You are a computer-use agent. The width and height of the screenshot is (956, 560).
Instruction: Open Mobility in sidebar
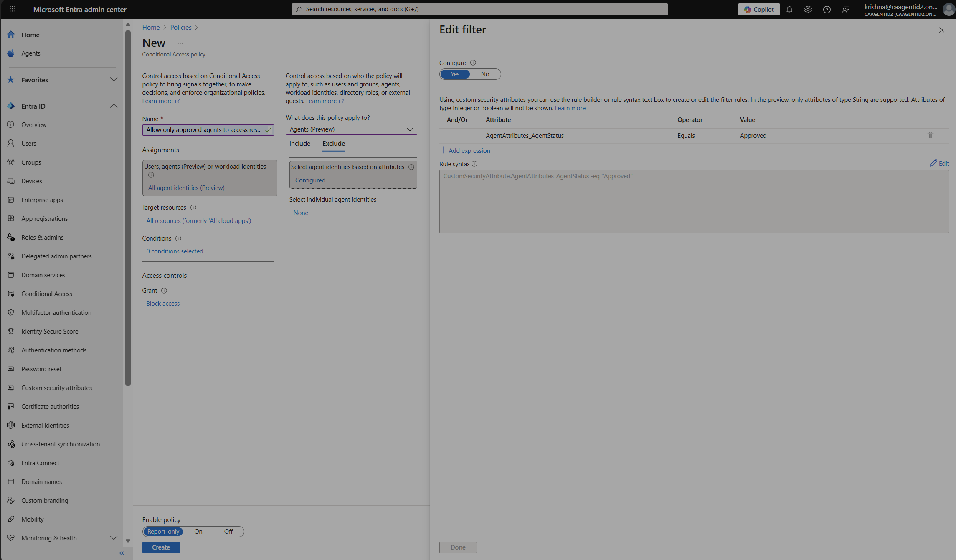(32, 519)
